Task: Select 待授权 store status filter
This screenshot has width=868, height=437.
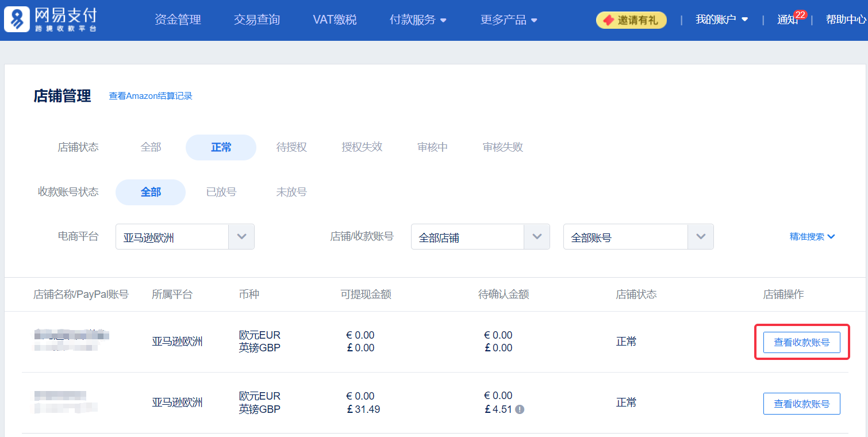Action: 291,147
